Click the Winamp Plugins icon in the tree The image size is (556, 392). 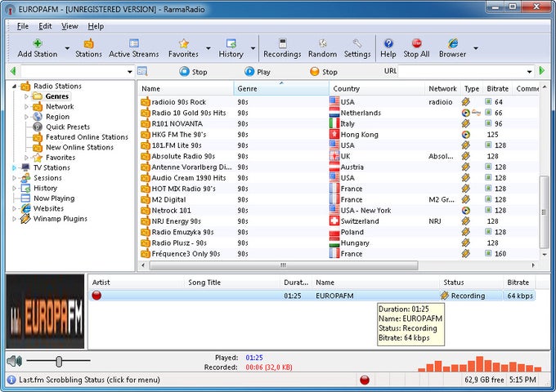click(25, 219)
